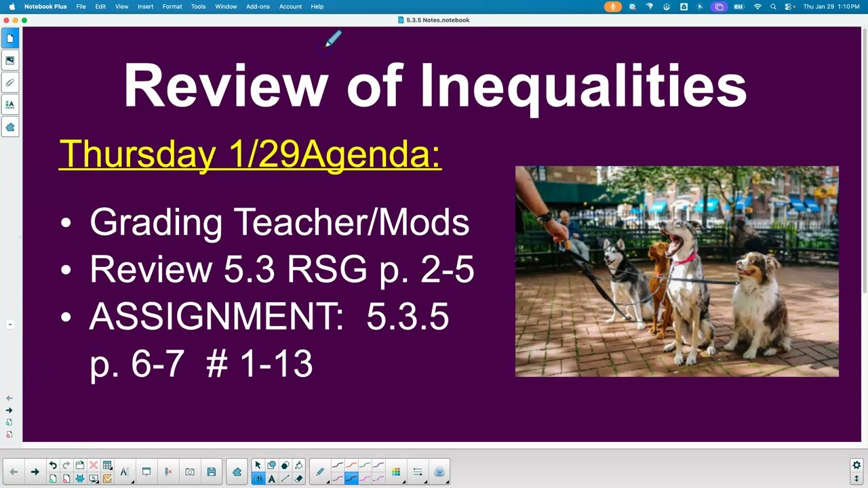The image size is (868, 488).
Task: Open the Notebook Plus application menu
Action: click(x=45, y=6)
